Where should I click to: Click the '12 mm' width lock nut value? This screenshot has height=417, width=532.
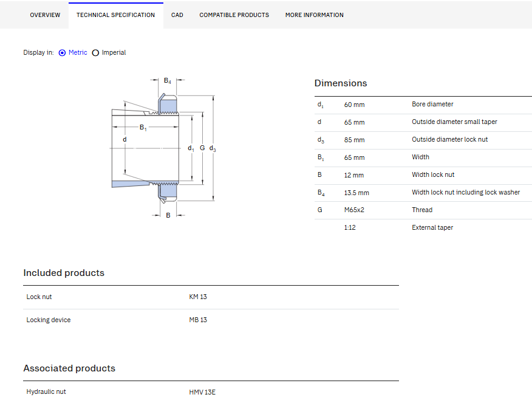tap(354, 175)
